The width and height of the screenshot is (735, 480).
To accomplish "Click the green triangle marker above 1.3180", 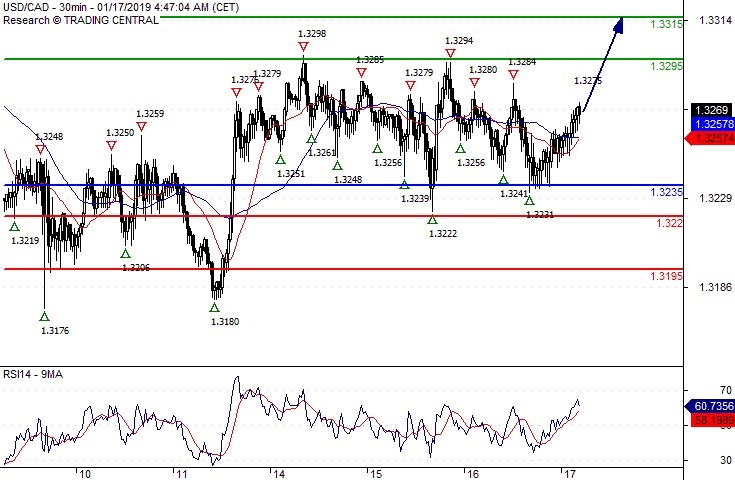I will tap(214, 308).
